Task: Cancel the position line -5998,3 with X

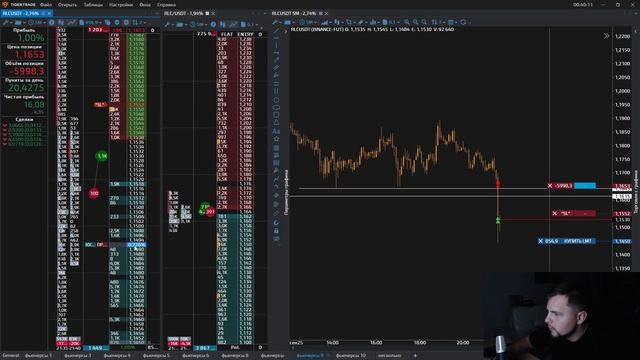Action: 550,186
